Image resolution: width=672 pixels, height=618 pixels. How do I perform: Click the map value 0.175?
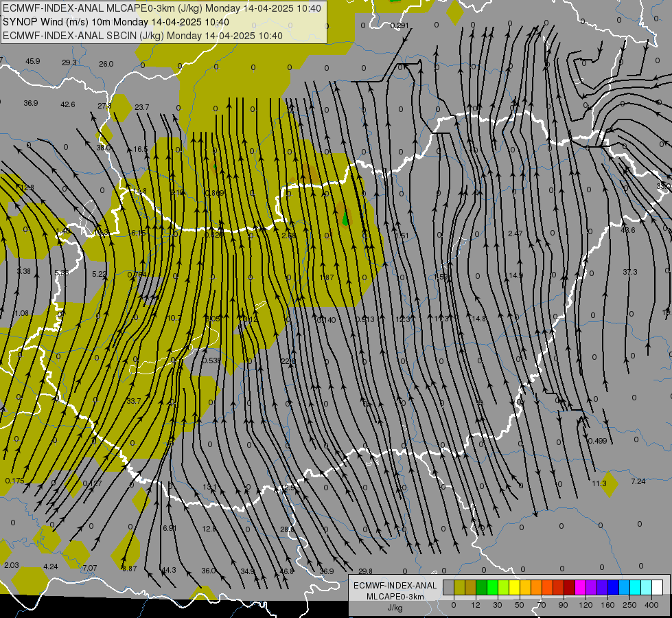point(15,481)
